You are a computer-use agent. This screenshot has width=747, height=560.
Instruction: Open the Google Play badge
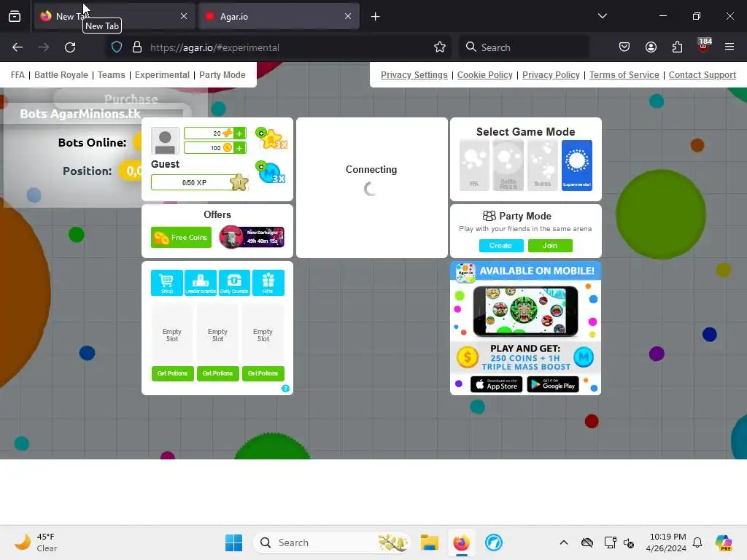coord(553,384)
